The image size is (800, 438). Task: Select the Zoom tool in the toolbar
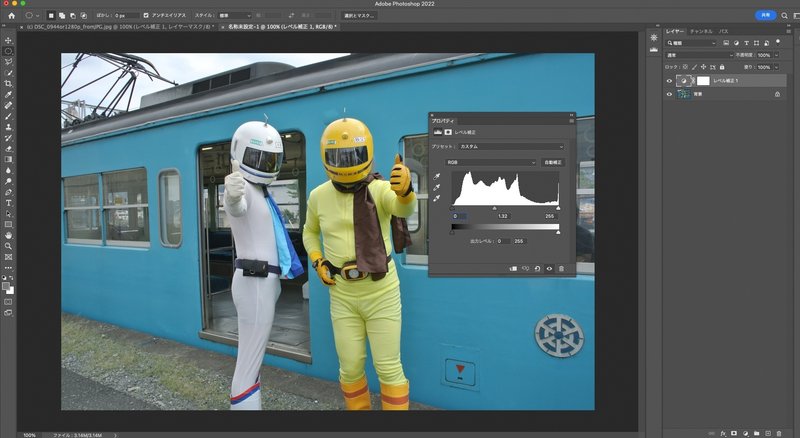[8, 246]
